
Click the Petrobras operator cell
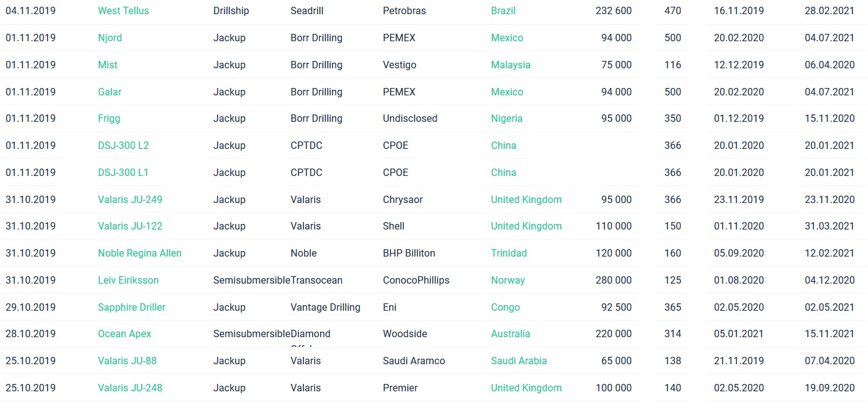click(403, 10)
